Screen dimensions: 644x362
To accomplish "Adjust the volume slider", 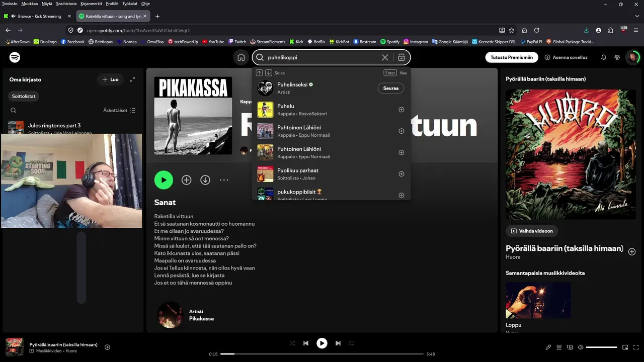I will tap(602, 347).
